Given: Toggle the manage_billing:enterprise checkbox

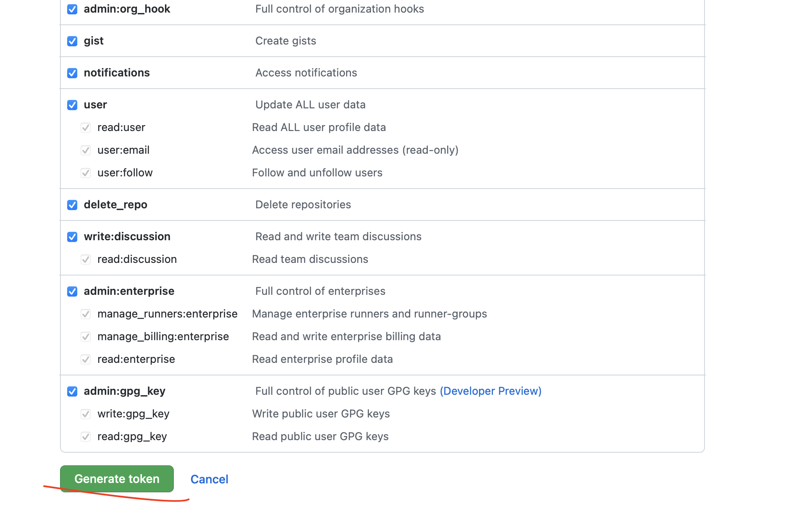Looking at the screenshot, I should 86,337.
